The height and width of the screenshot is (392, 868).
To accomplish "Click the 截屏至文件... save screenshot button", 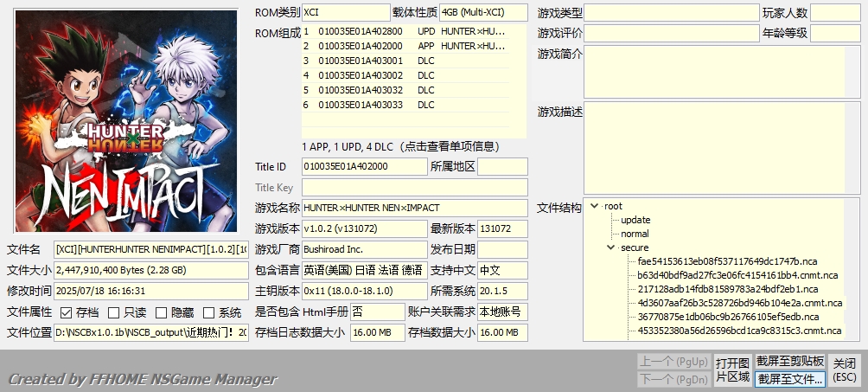I will pyautogui.click(x=790, y=378).
